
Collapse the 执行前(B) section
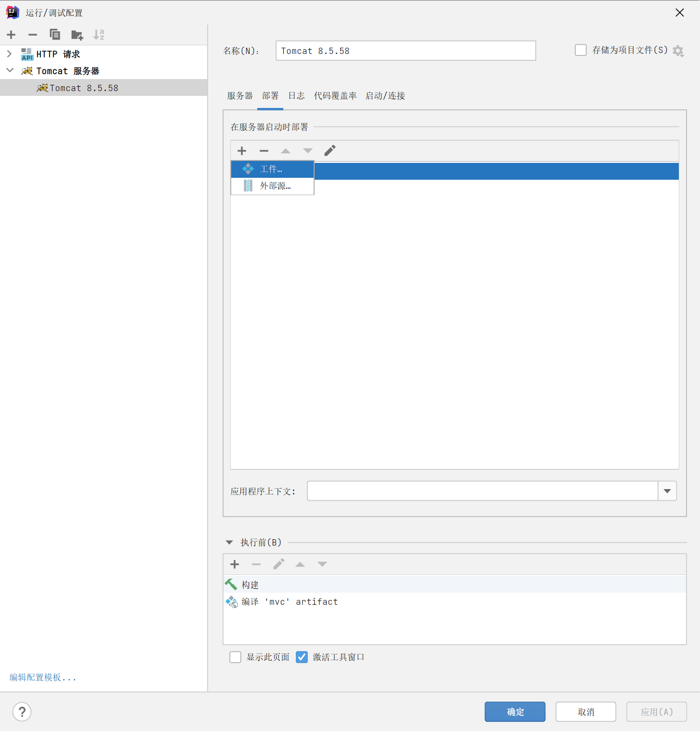pyautogui.click(x=229, y=543)
